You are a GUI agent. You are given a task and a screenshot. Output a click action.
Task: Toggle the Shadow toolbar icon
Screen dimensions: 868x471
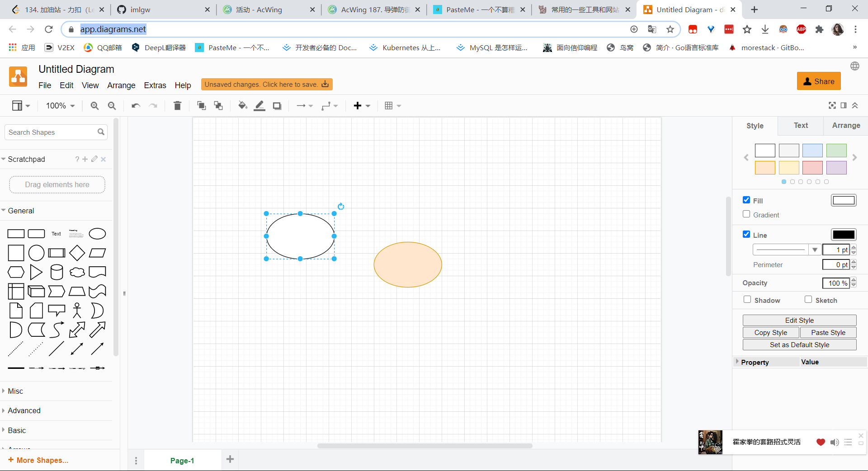pos(277,106)
